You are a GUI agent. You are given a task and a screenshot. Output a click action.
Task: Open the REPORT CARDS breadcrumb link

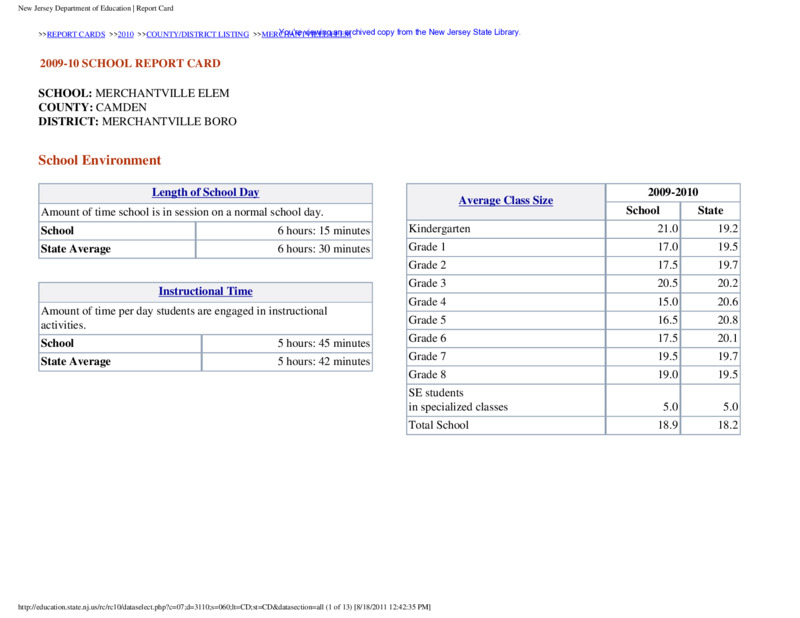pyautogui.click(x=76, y=35)
